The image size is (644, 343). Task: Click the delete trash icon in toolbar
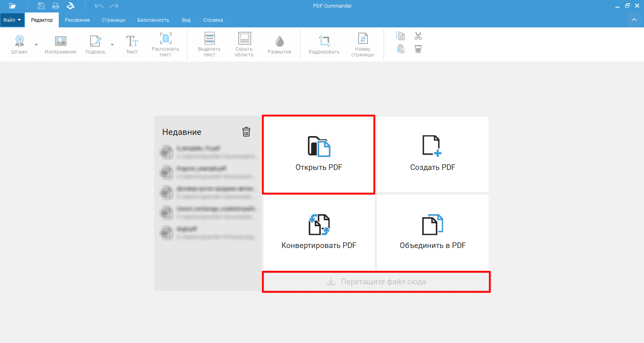(x=418, y=49)
